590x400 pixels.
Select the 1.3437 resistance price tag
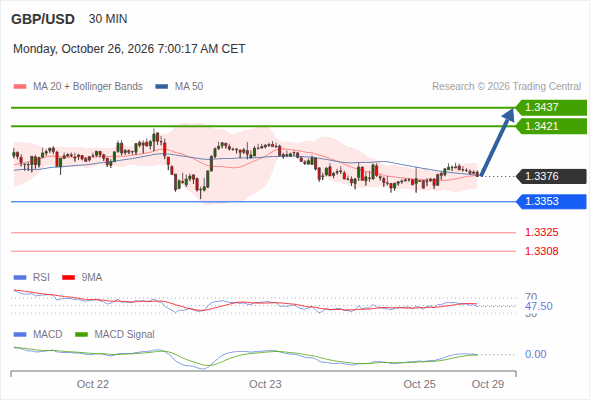(551, 108)
